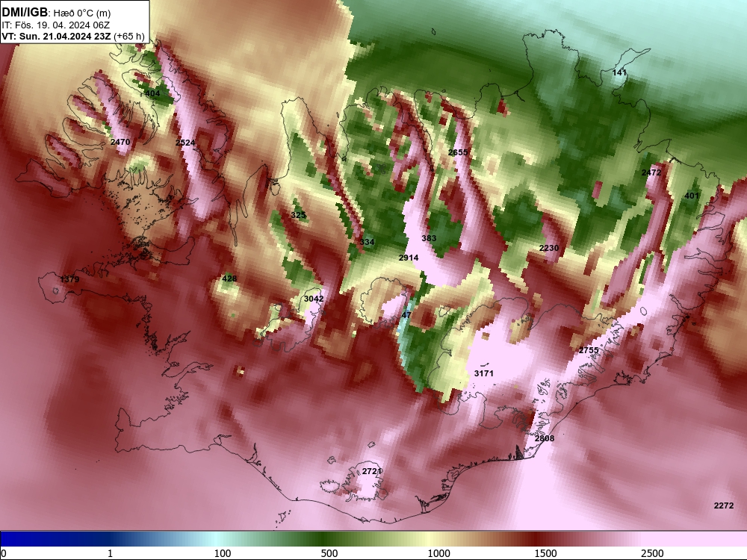Click the 2755 map value
Viewport: 747px width, 560px height.
(589, 350)
